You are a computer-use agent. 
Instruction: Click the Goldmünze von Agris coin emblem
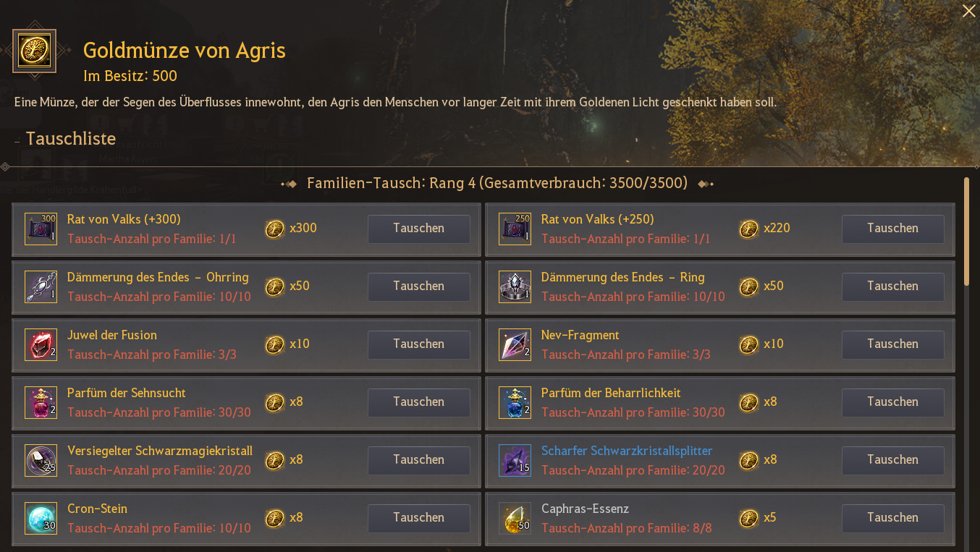[x=34, y=51]
